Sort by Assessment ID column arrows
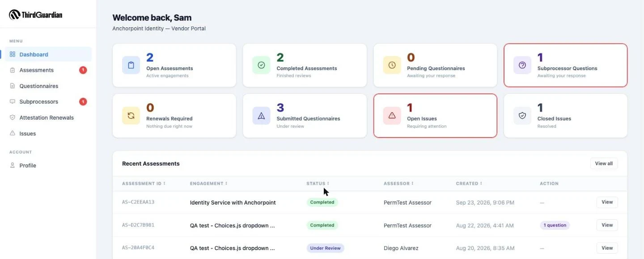 (x=164, y=184)
